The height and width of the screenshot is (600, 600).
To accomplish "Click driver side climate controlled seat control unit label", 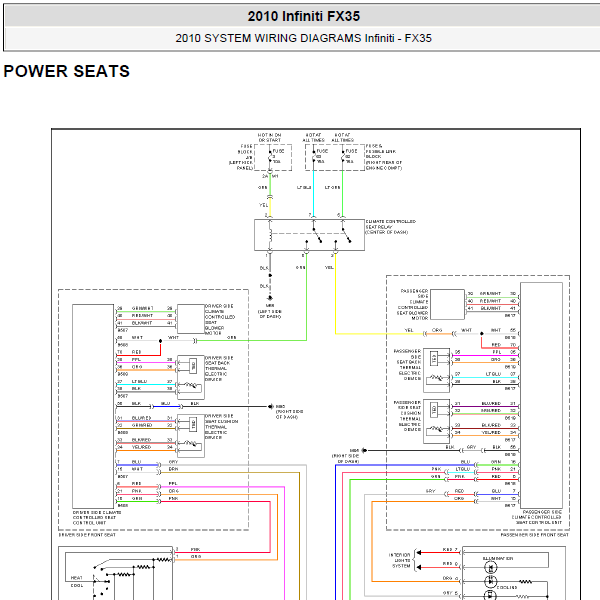I will tap(97, 517).
